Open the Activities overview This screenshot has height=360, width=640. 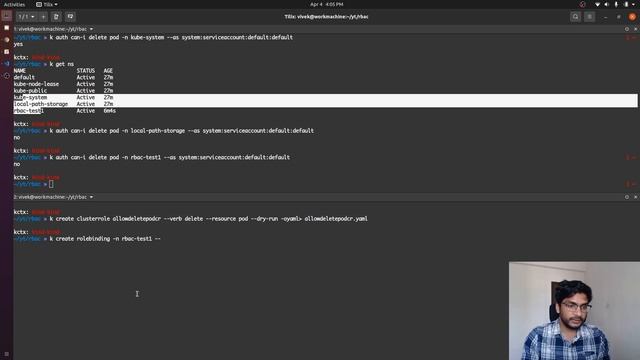pos(14,4)
